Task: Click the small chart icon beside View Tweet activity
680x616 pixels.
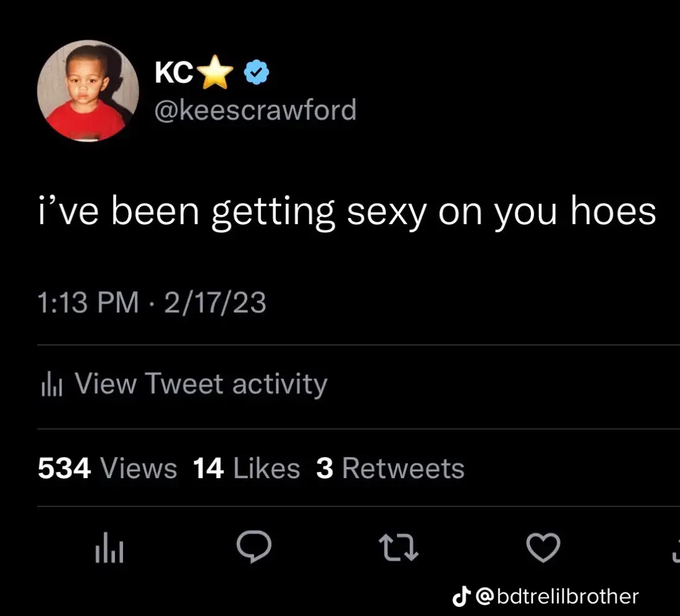Action: tap(52, 385)
